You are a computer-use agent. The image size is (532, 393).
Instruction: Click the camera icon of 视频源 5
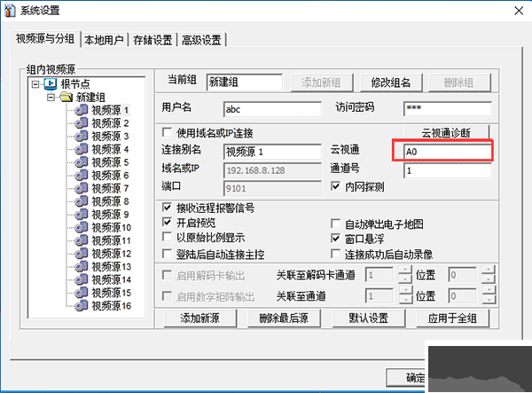click(x=82, y=162)
